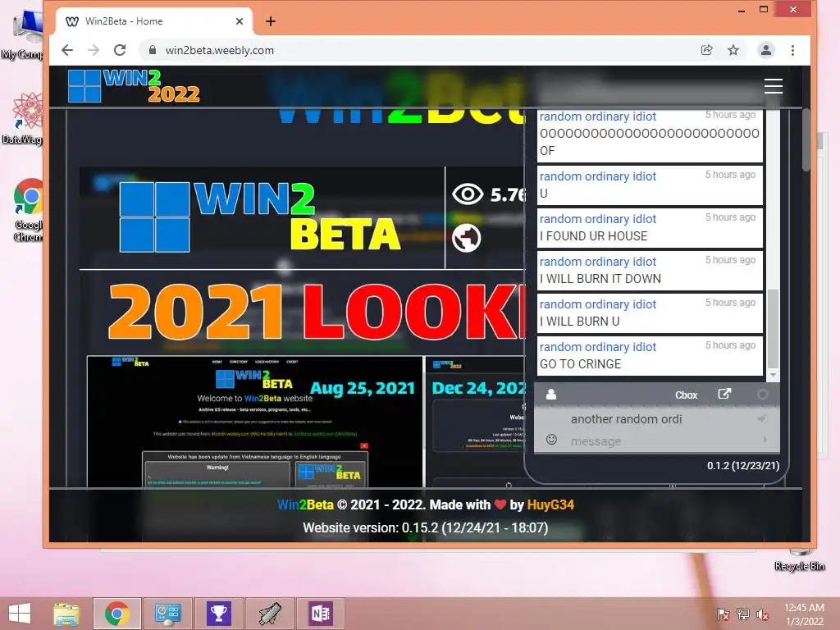Open the share page icon in address bar
Viewport: 840px width, 630px height.
pos(706,50)
